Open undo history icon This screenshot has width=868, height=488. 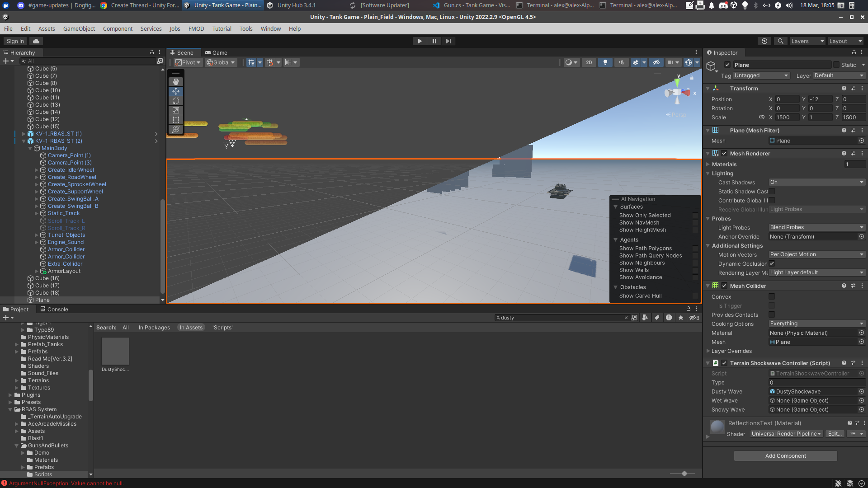click(764, 41)
